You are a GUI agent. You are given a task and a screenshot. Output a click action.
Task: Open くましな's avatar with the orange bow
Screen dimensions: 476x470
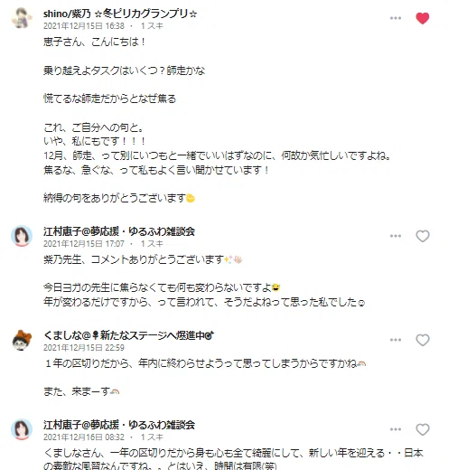pos(22,340)
